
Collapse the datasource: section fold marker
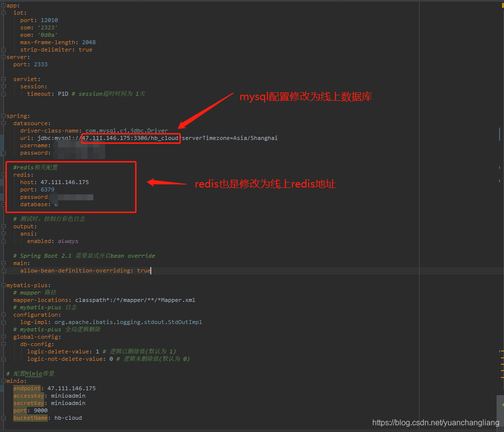[x=3, y=123]
